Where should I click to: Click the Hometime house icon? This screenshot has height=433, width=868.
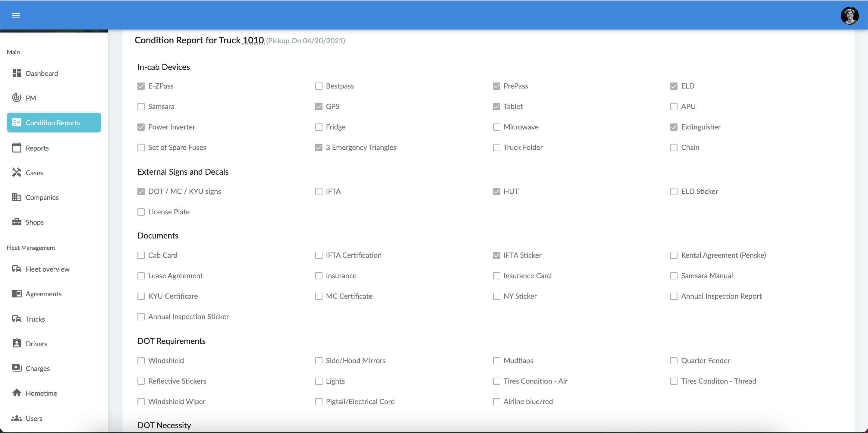tap(16, 393)
